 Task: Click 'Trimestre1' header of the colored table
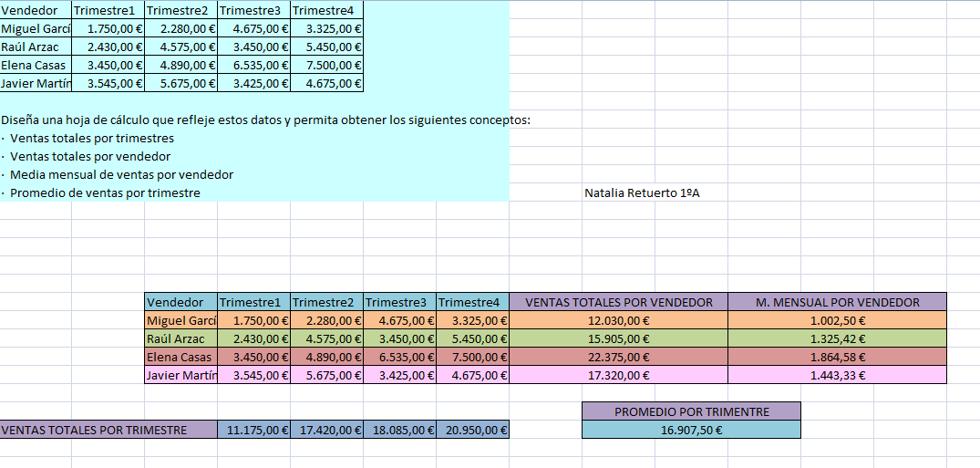pyautogui.click(x=253, y=302)
